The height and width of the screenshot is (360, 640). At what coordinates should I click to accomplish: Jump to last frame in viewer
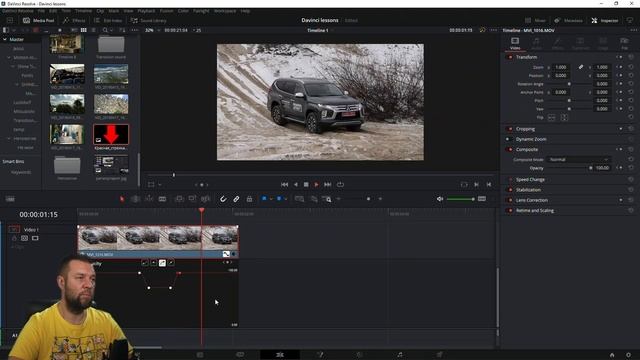point(327,184)
